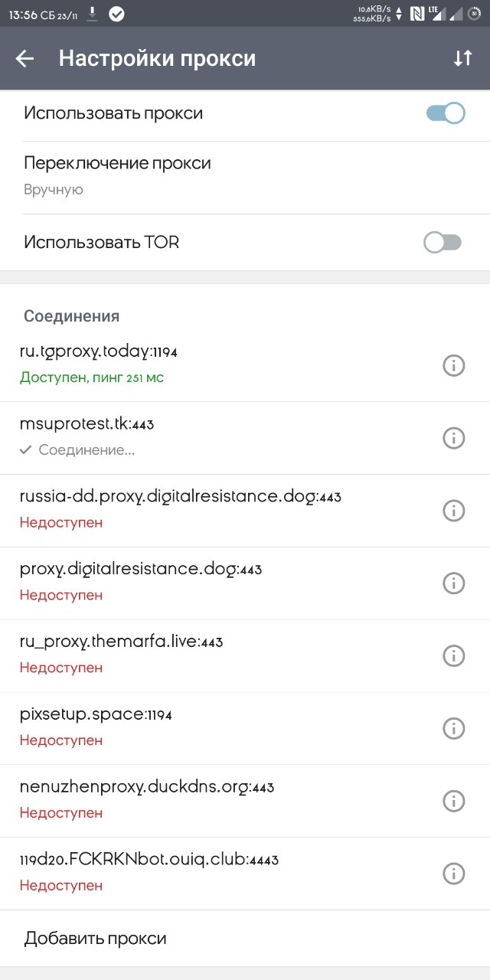490x980 pixels.
Task: Open info for russia-dd.proxy.digitalresistance.dog
Action: pyautogui.click(x=454, y=511)
